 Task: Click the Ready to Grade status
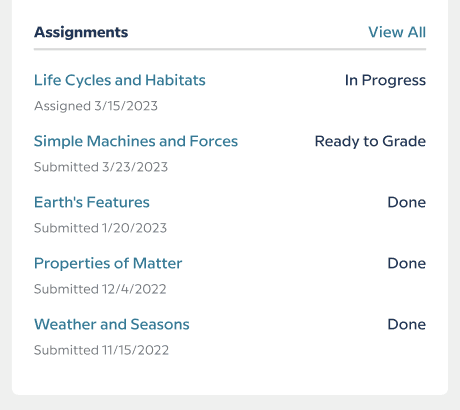tap(370, 141)
